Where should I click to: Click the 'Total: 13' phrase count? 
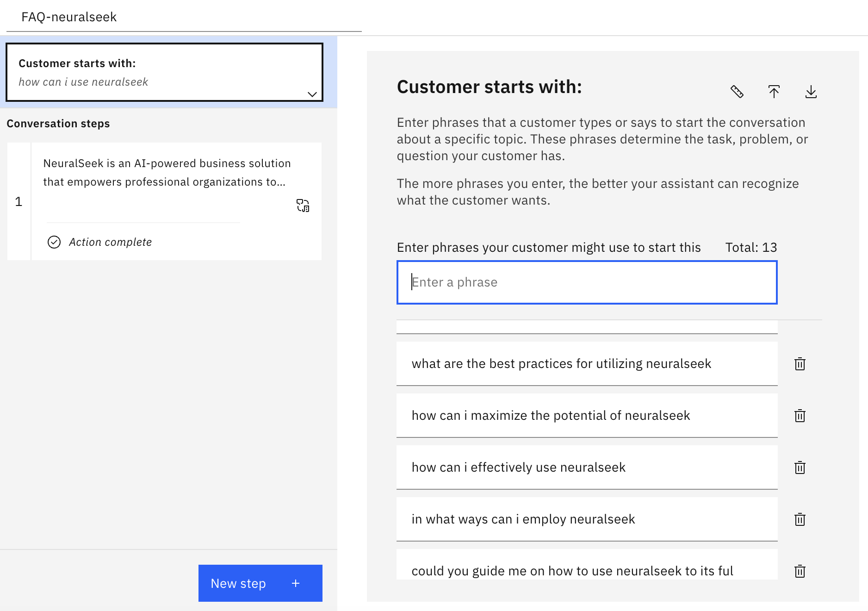(751, 248)
